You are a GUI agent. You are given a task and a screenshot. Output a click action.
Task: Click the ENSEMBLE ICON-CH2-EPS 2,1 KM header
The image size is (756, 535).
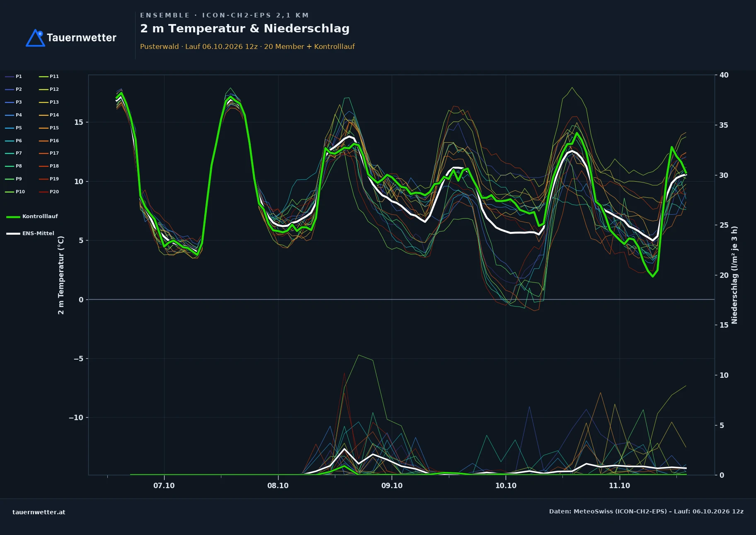pyautogui.click(x=224, y=15)
